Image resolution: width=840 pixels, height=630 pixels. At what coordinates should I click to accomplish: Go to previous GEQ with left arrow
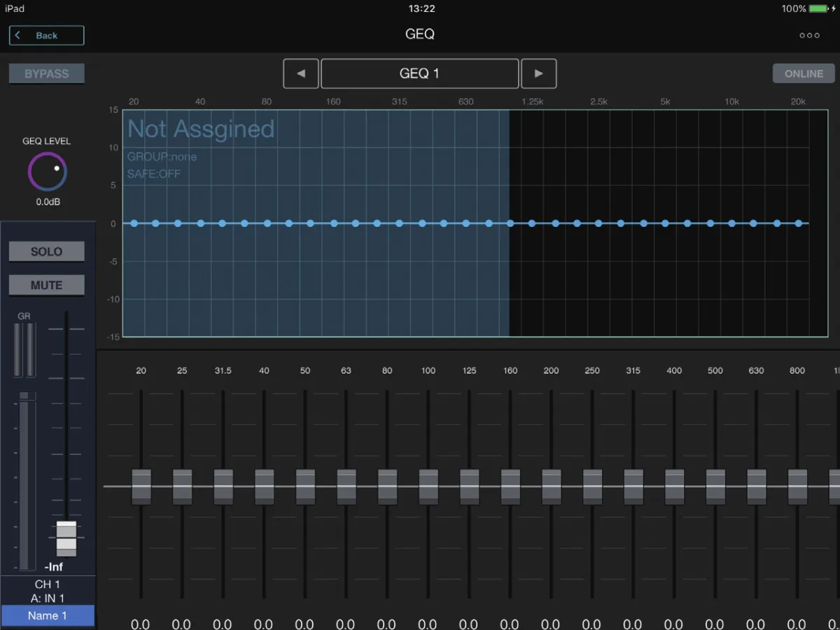point(301,73)
